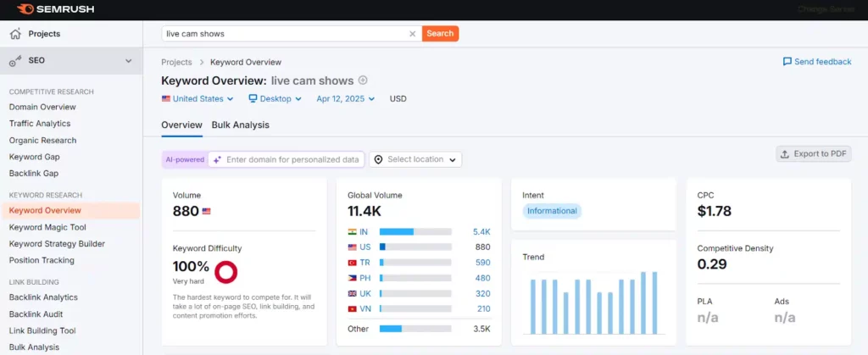Click the Desktop monitor icon
868x355 pixels.
point(253,98)
